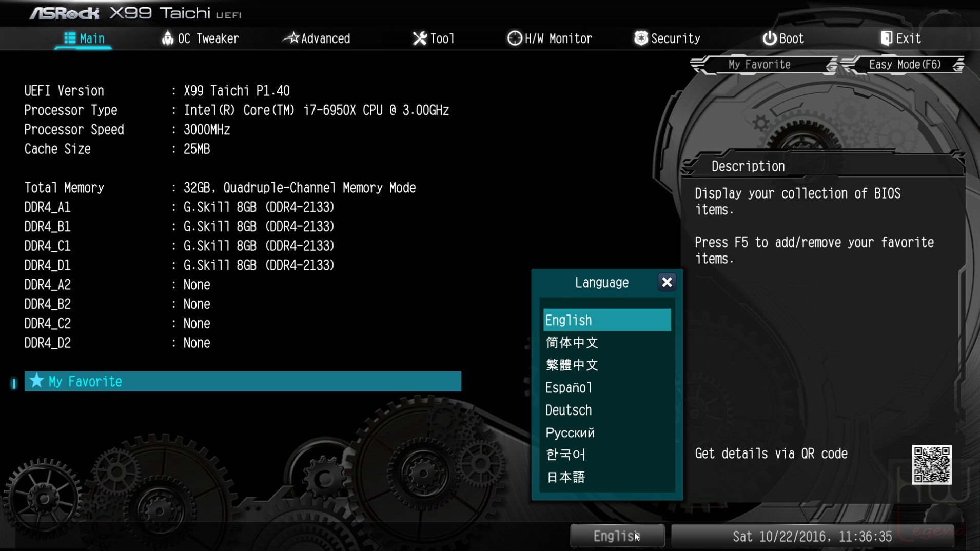The height and width of the screenshot is (551, 980).
Task: Switch to H/W Monitor tab
Action: (x=550, y=38)
